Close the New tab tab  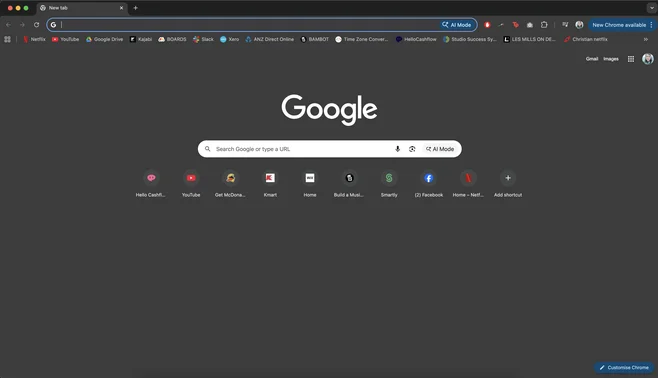point(121,8)
